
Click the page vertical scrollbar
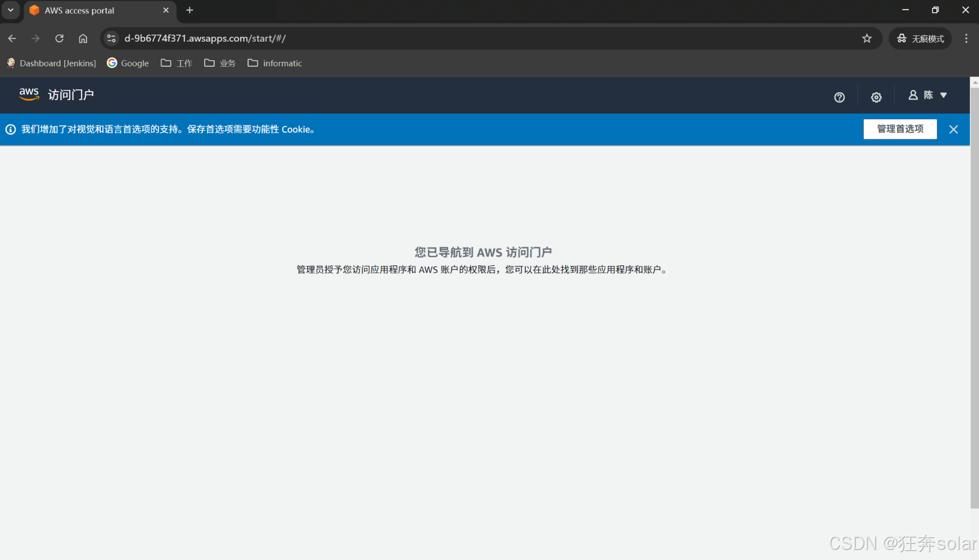[x=975, y=298]
